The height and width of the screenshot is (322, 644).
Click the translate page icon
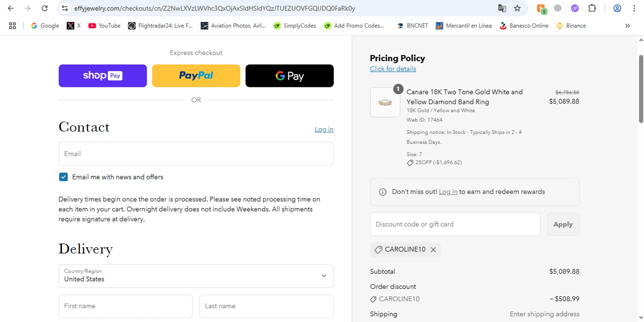tap(502, 8)
